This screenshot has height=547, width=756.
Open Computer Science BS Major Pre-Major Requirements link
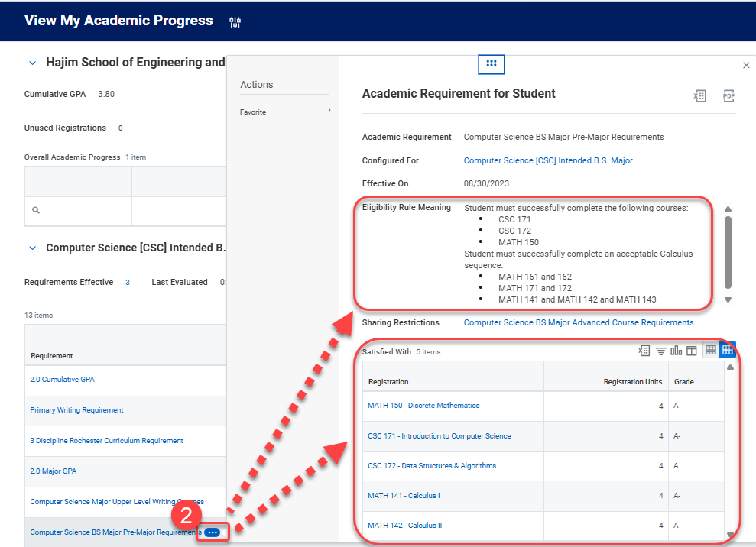[x=115, y=532]
